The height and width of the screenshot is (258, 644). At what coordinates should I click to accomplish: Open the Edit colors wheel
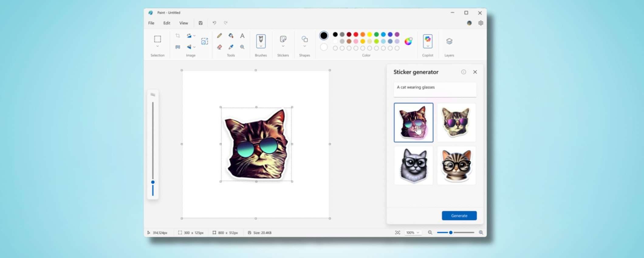coord(408,41)
